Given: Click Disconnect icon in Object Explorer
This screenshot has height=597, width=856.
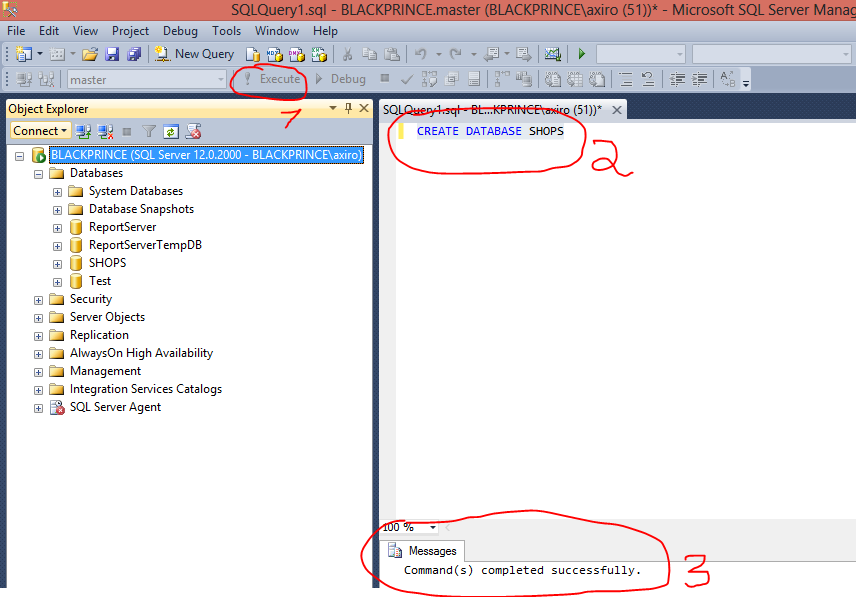Looking at the screenshot, I should [x=105, y=131].
